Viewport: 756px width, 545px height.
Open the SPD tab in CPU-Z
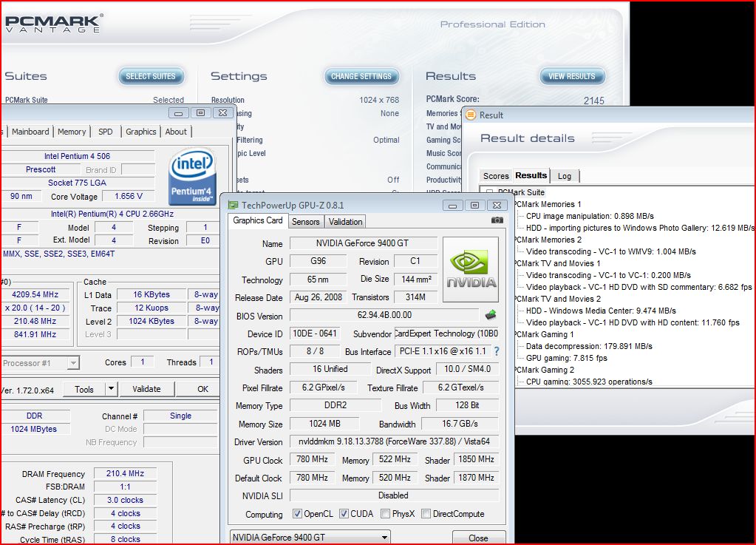click(x=105, y=132)
